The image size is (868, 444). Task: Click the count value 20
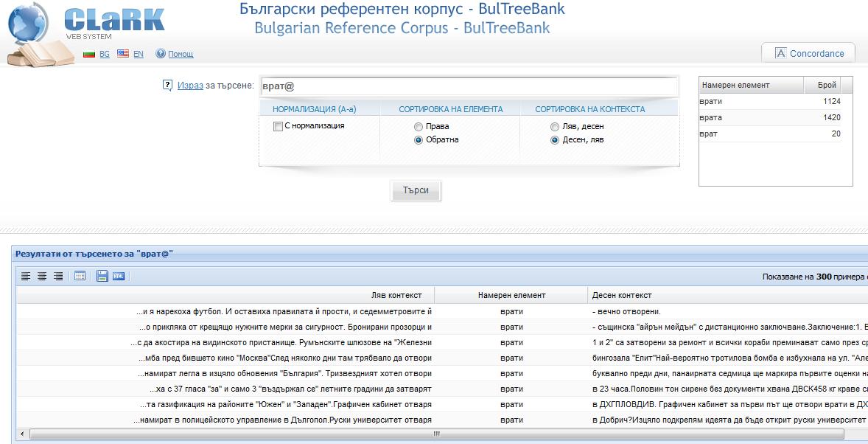[836, 133]
